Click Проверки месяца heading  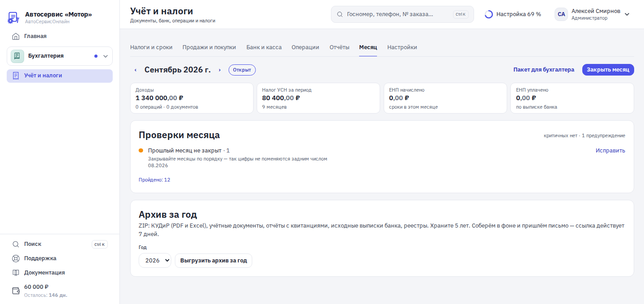pos(179,135)
